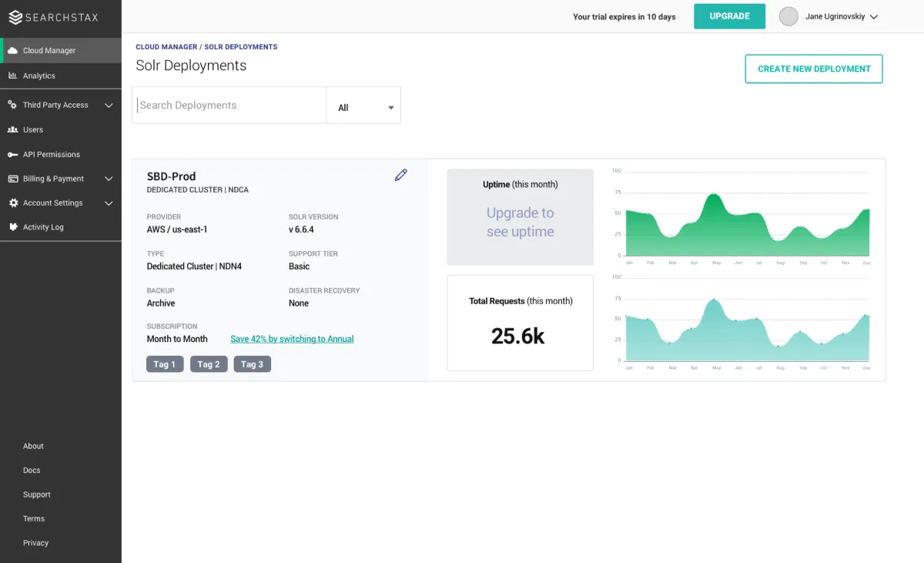Screen dimensions: 924x563
Task: Click the Total Requests 25.6k card
Action: (x=521, y=323)
